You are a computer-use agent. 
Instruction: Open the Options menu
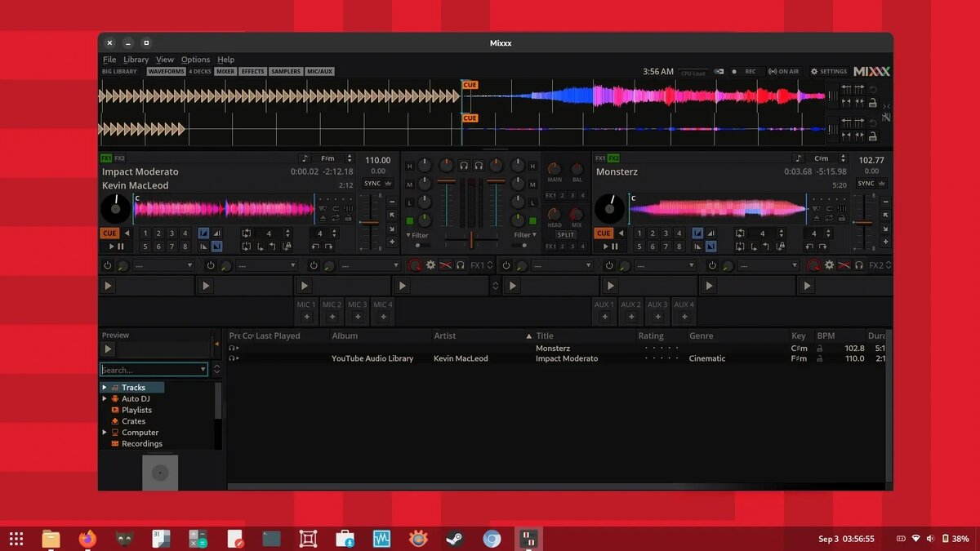195,59
